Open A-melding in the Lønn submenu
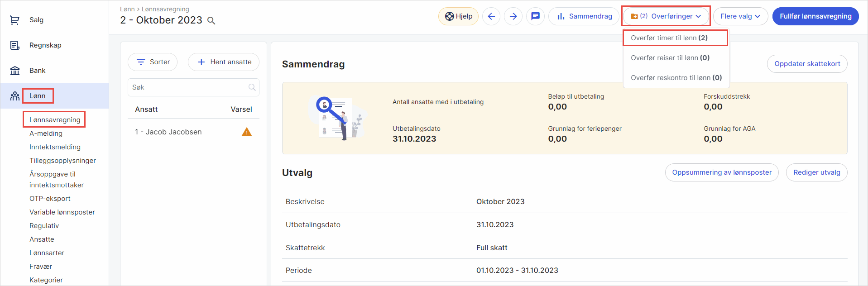Image resolution: width=868 pixels, height=286 pixels. pos(46,133)
